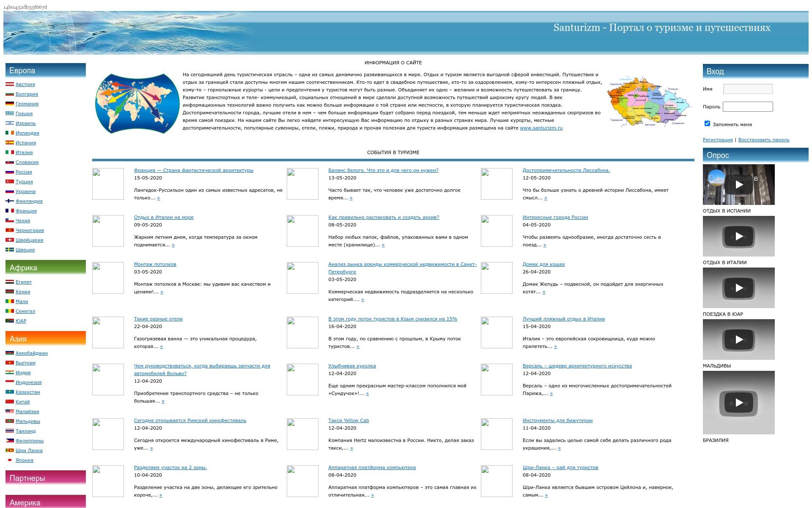Toggle the Запомнить меня checkbox

pos(707,124)
